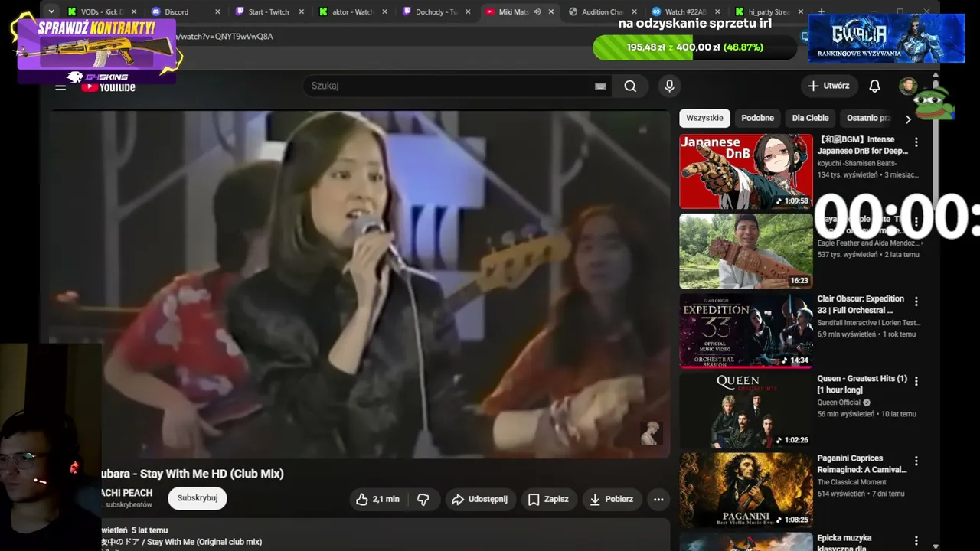Switch to the Dochody - Twitch tab

point(436,11)
